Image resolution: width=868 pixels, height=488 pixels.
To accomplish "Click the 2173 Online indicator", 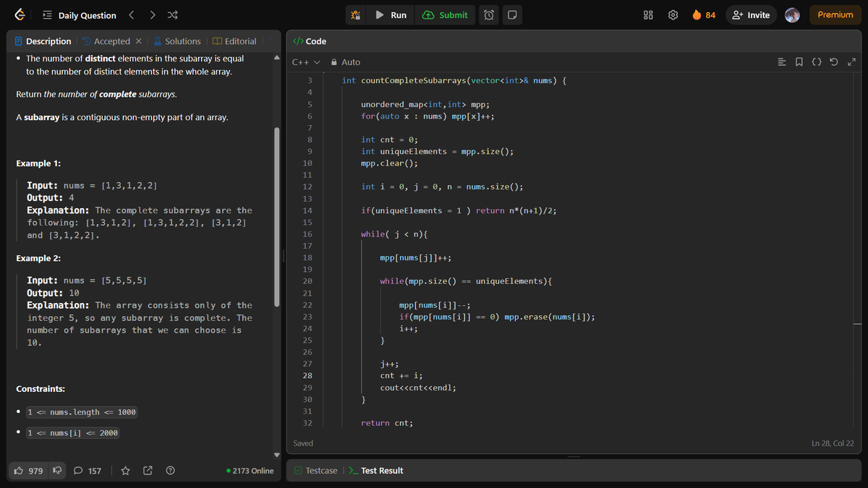I will click(250, 471).
